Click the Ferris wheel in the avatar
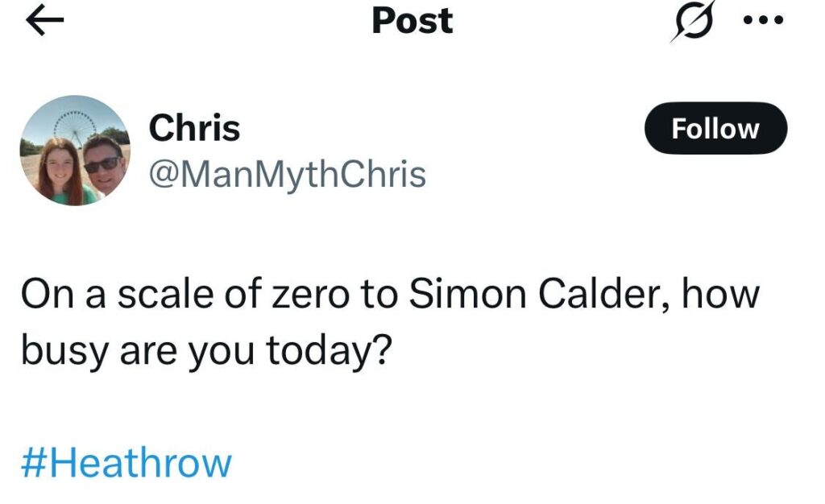This screenshot has width=825, height=504. (75, 127)
